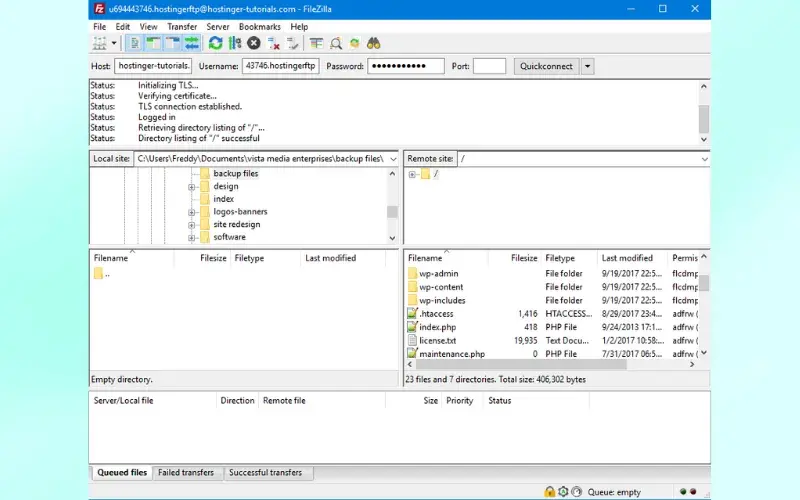Open the Edit menu
The height and width of the screenshot is (500, 800).
click(122, 27)
